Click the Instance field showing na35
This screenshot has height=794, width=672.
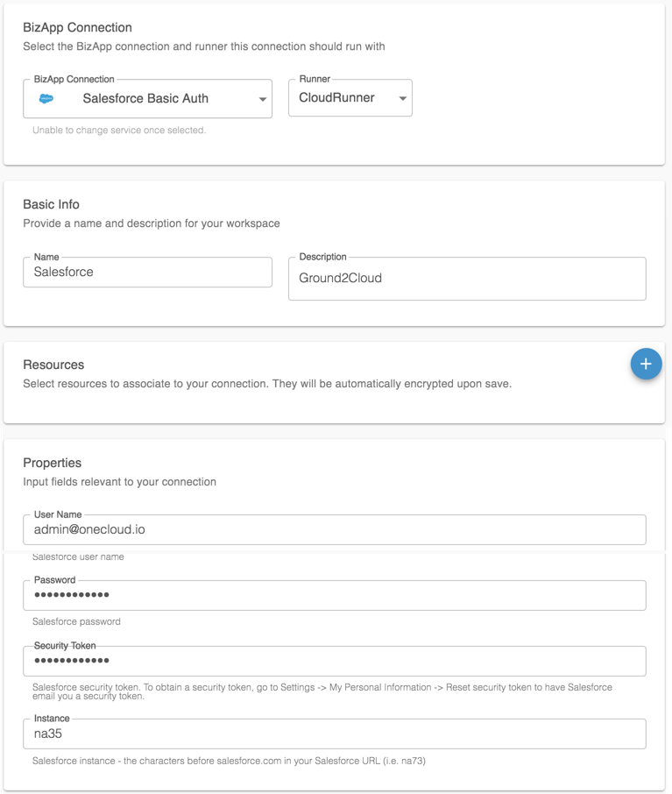(x=334, y=734)
